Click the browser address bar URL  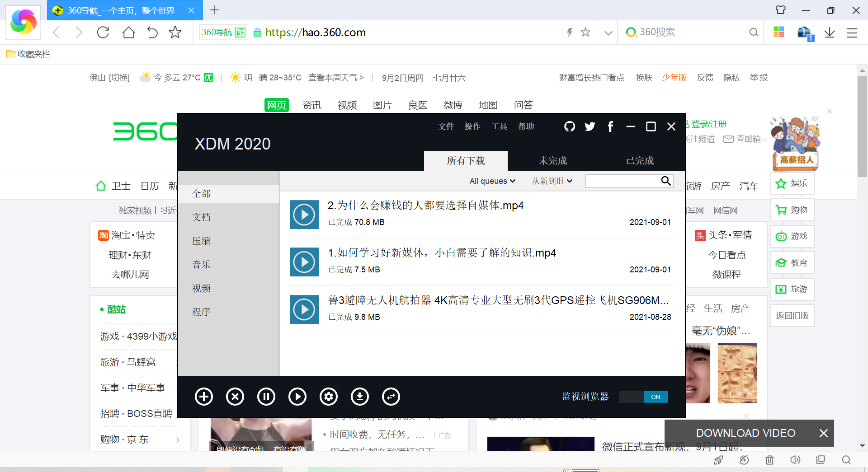click(316, 33)
